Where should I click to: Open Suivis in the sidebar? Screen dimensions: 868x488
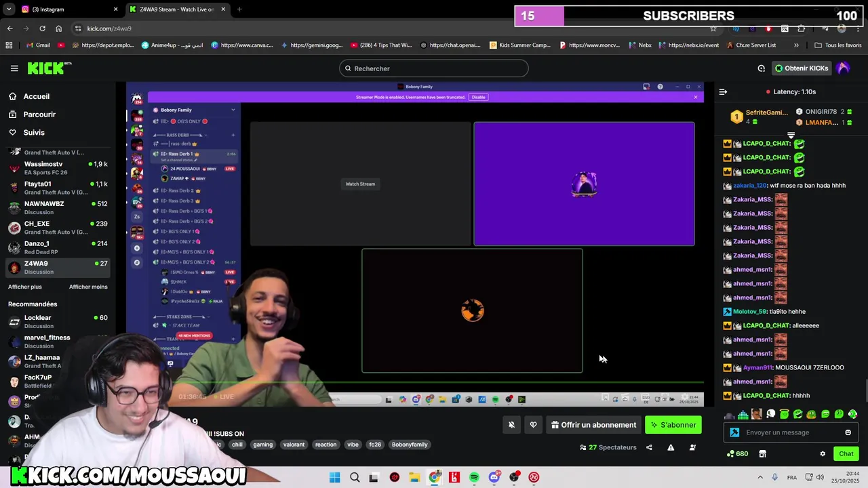click(34, 133)
